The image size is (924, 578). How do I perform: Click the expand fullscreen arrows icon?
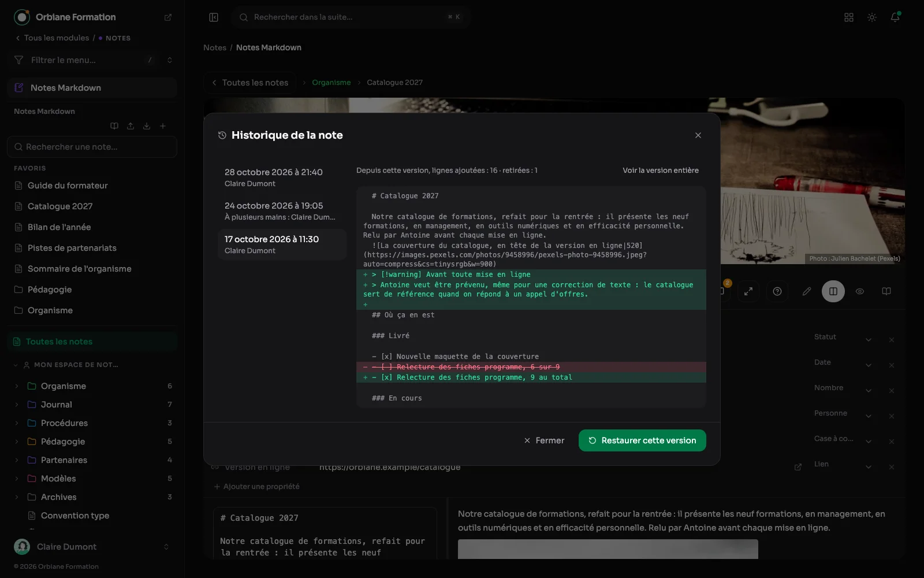[x=748, y=291]
